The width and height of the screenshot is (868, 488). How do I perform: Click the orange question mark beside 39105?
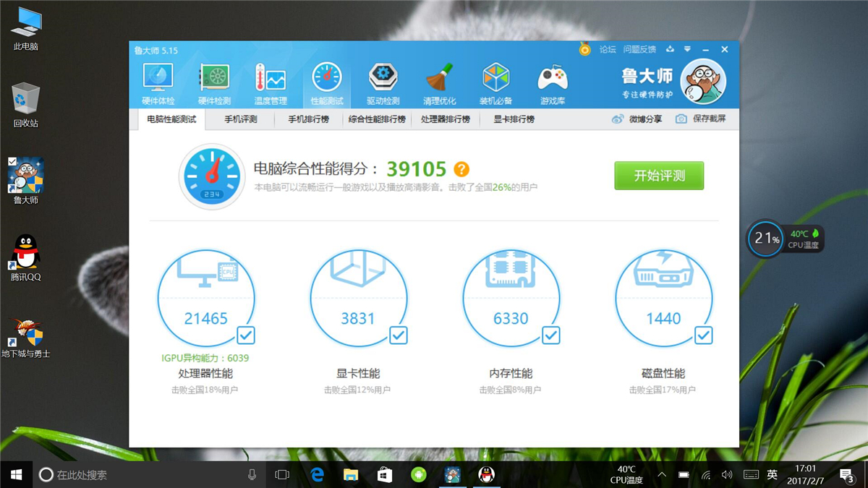461,168
